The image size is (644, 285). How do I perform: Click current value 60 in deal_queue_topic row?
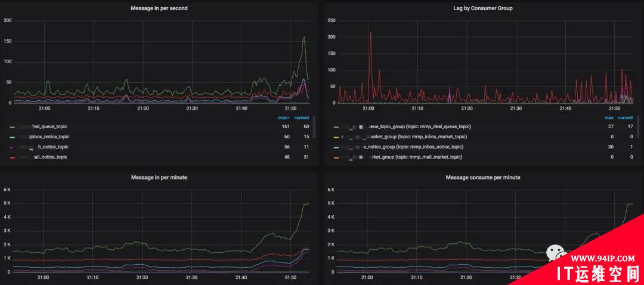tap(306, 126)
